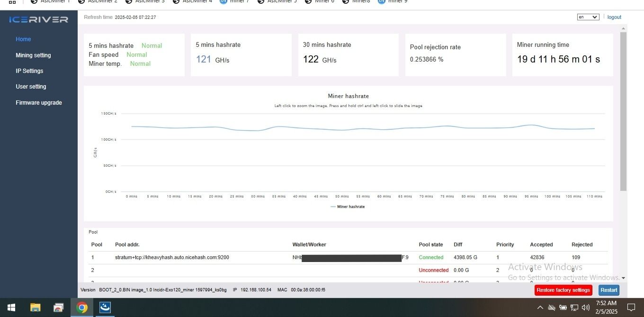Click the Miner temp. Normal status
The width and height of the screenshot is (644, 317).
[140, 63]
